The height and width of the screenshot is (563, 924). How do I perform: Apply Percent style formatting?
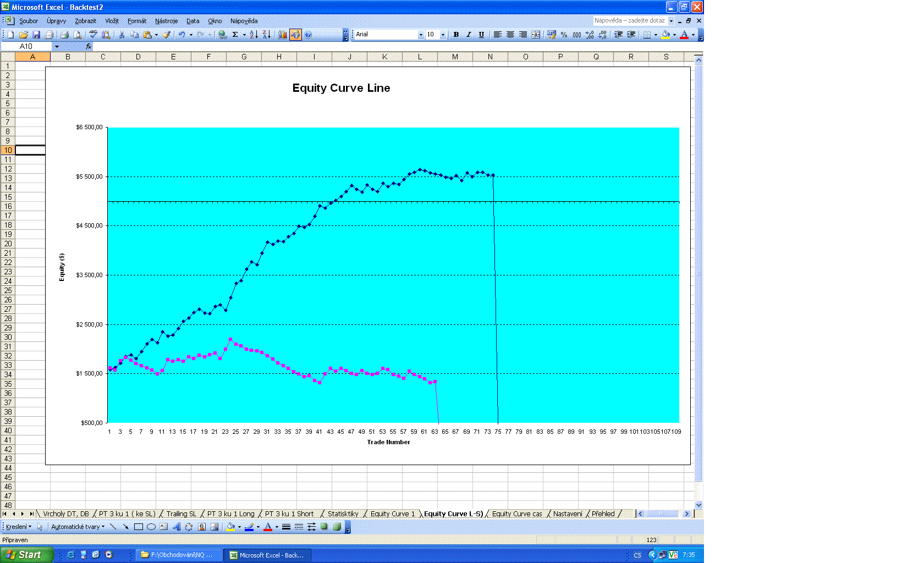[x=564, y=35]
